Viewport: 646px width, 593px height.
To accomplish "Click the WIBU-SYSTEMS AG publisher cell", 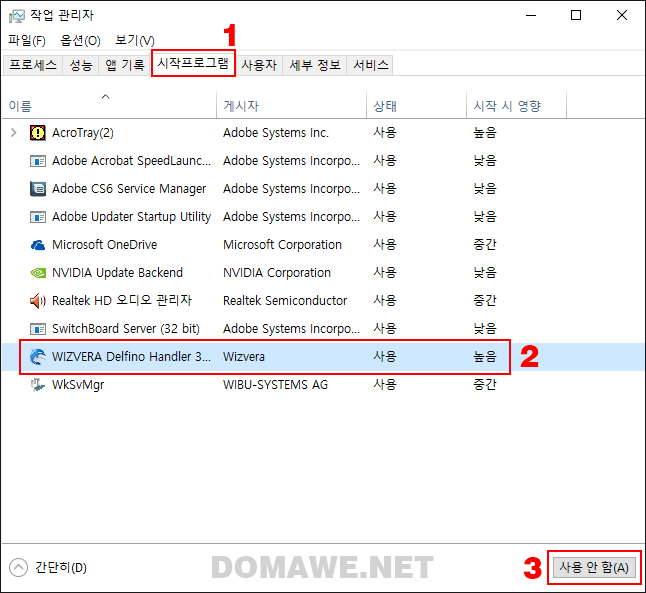I will [x=275, y=385].
